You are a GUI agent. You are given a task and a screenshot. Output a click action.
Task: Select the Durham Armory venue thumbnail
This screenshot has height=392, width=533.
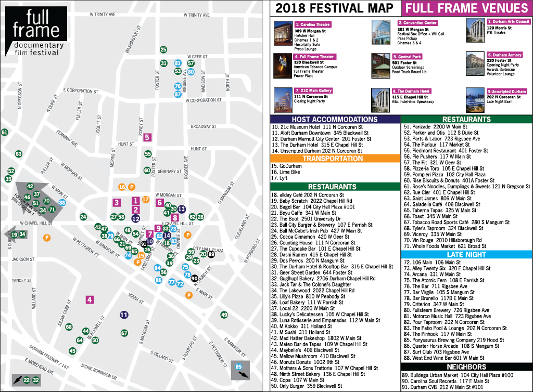click(x=474, y=62)
